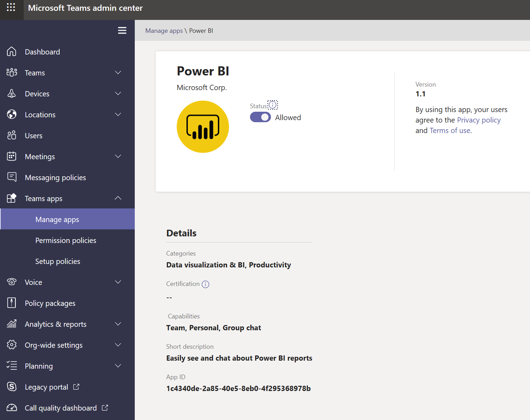Image resolution: width=530 pixels, height=420 pixels.
Task: Open Setup policies submenu item
Action: [x=67, y=261]
